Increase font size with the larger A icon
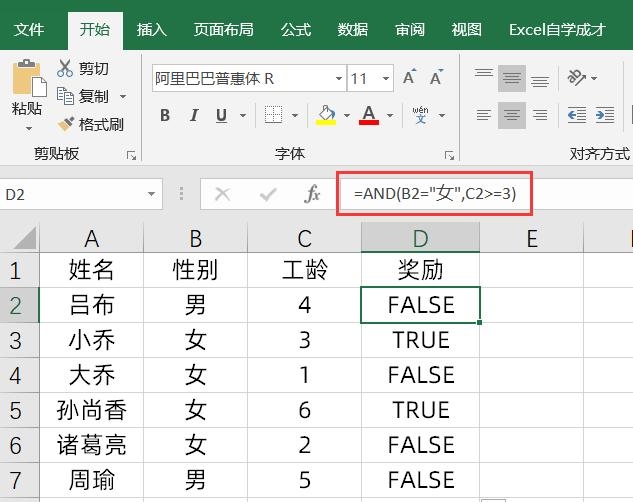633x502 pixels. click(x=409, y=77)
